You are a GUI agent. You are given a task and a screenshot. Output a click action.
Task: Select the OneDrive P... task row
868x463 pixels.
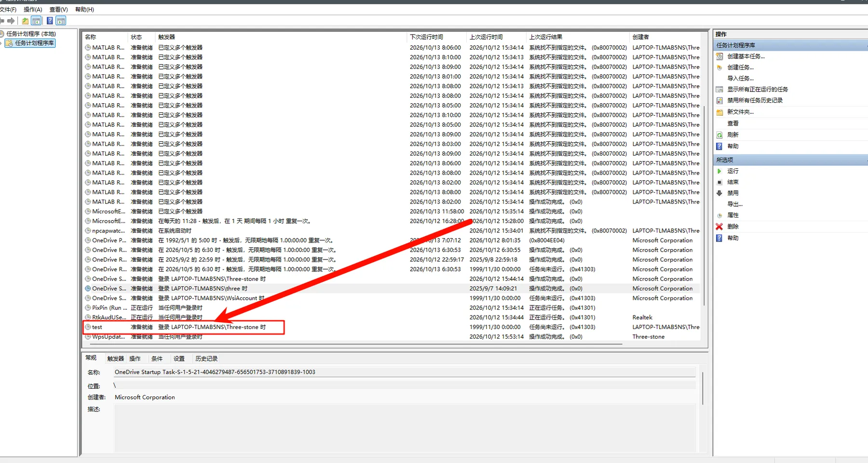[392, 240]
